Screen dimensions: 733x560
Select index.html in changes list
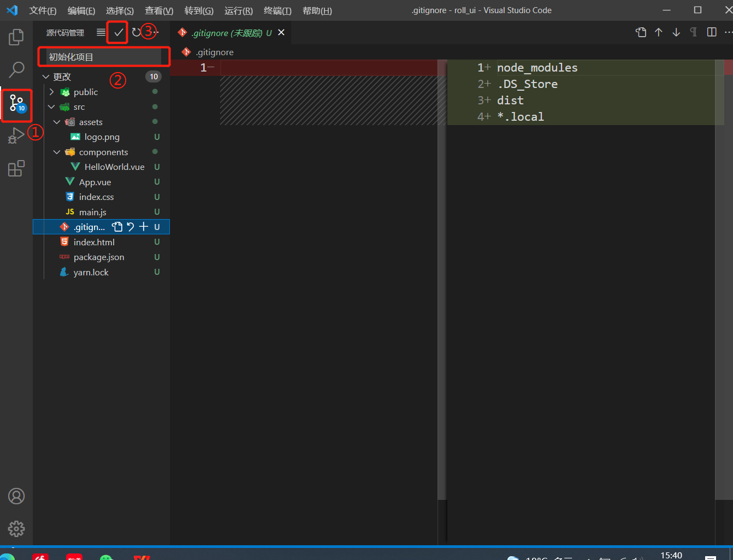pos(94,242)
